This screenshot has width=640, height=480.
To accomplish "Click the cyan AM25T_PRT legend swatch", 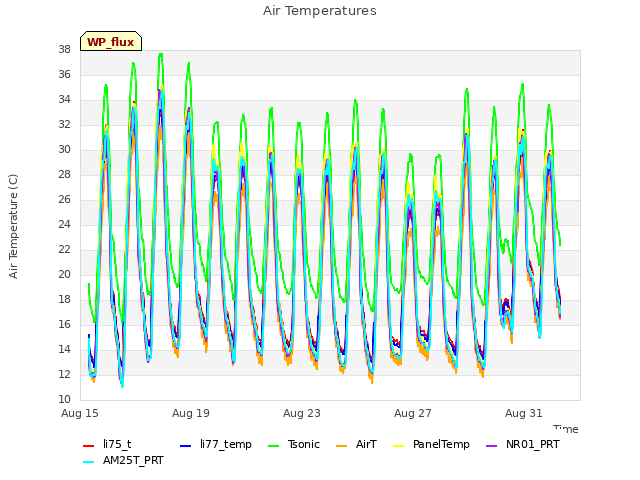I will [89, 462].
